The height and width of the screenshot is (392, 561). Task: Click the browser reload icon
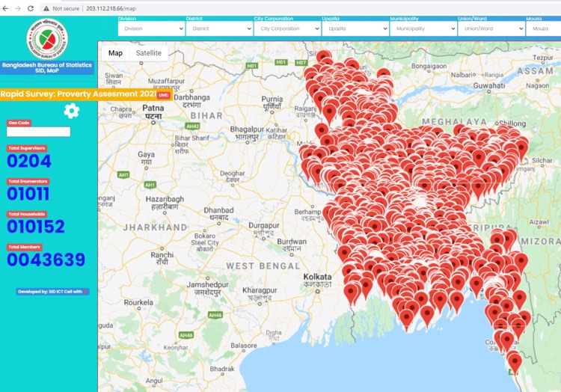(x=31, y=7)
